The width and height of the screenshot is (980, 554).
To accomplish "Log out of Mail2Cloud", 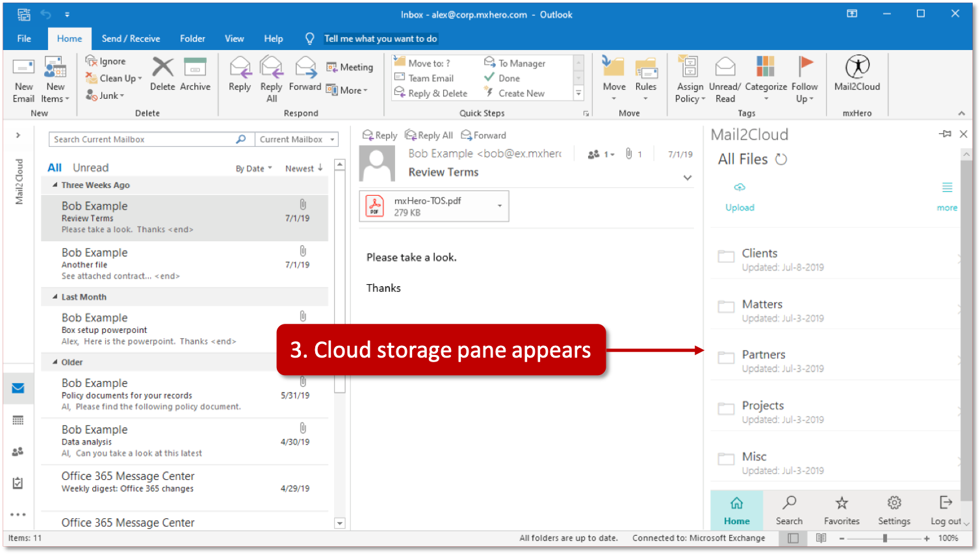I will coord(946,510).
